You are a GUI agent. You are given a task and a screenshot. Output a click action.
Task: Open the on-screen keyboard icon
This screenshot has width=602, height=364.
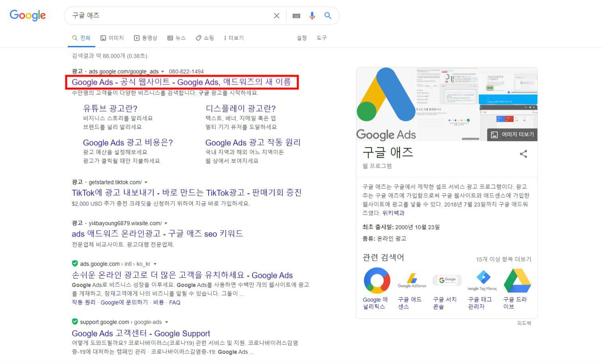tap(296, 16)
